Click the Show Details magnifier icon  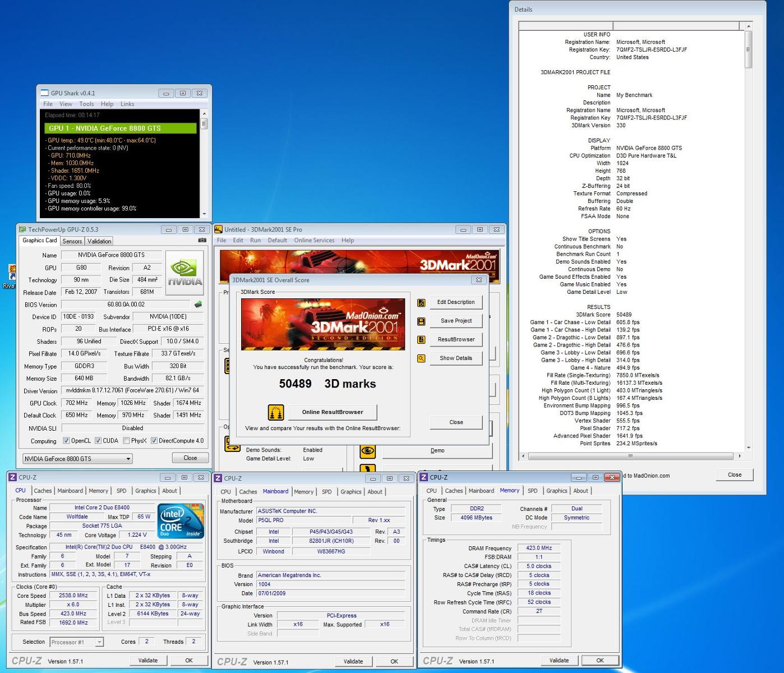[x=421, y=358]
